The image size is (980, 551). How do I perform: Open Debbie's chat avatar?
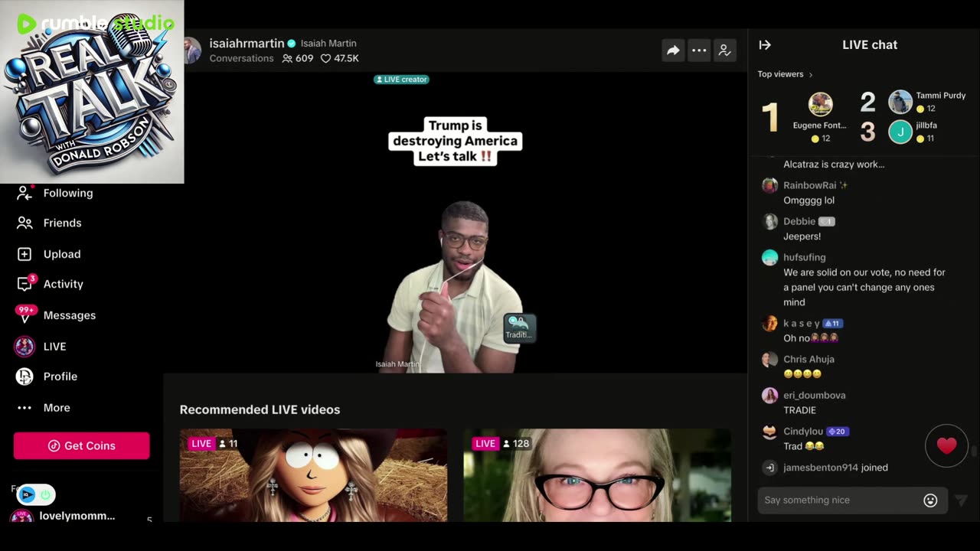[x=769, y=221]
